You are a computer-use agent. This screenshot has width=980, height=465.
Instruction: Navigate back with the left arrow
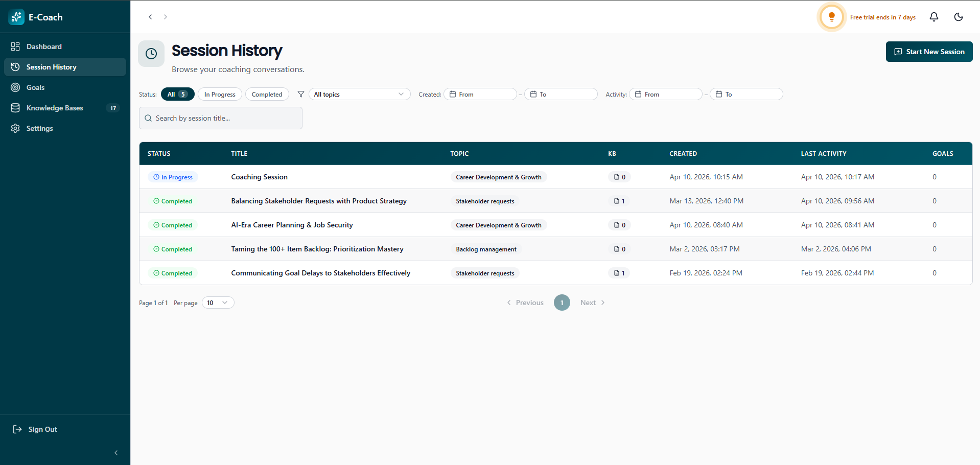150,17
